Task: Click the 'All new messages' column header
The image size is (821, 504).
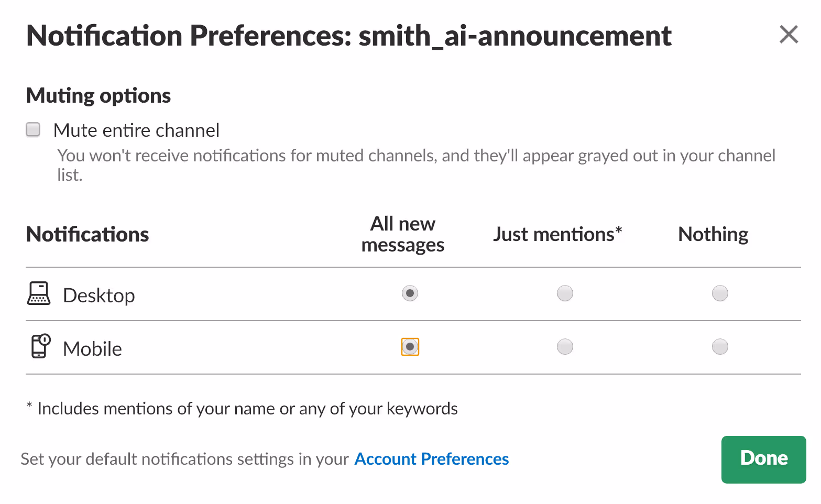Action: click(402, 234)
